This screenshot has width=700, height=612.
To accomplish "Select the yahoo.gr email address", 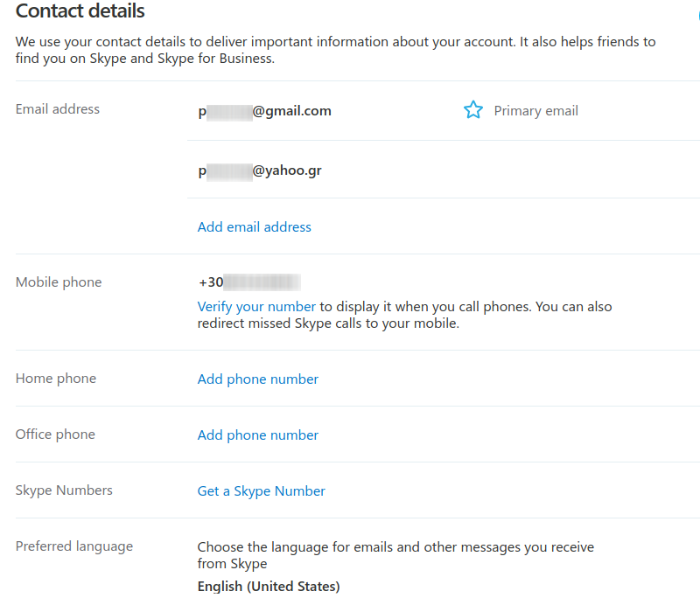I will [x=260, y=170].
